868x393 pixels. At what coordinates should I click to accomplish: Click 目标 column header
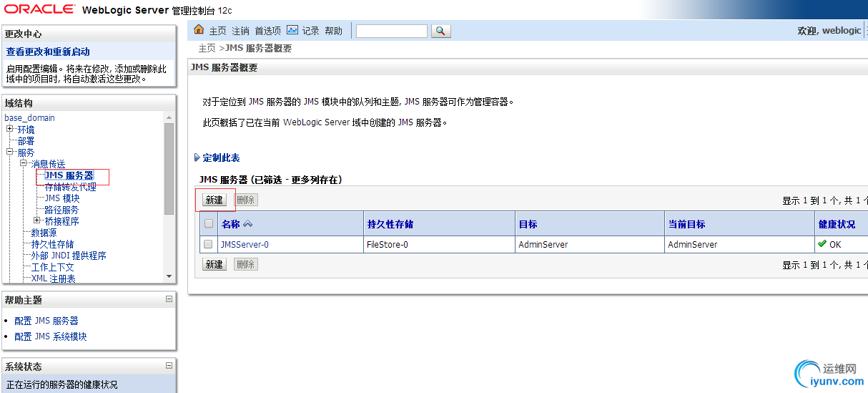[528, 224]
